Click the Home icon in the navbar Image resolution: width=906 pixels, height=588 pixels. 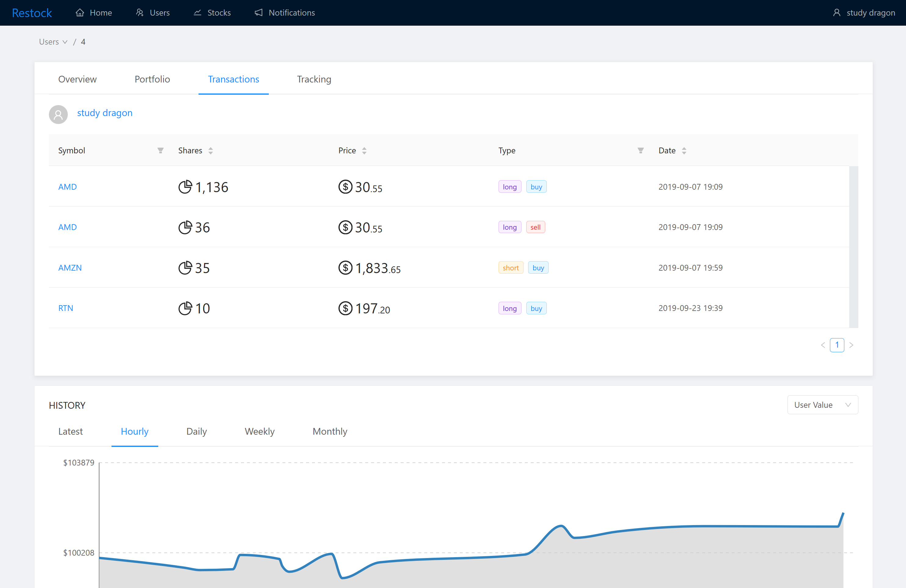(79, 13)
